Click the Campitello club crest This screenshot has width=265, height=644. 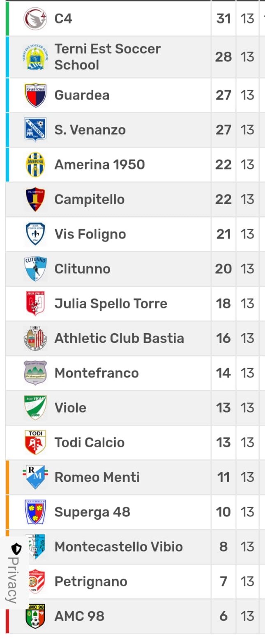click(x=35, y=199)
